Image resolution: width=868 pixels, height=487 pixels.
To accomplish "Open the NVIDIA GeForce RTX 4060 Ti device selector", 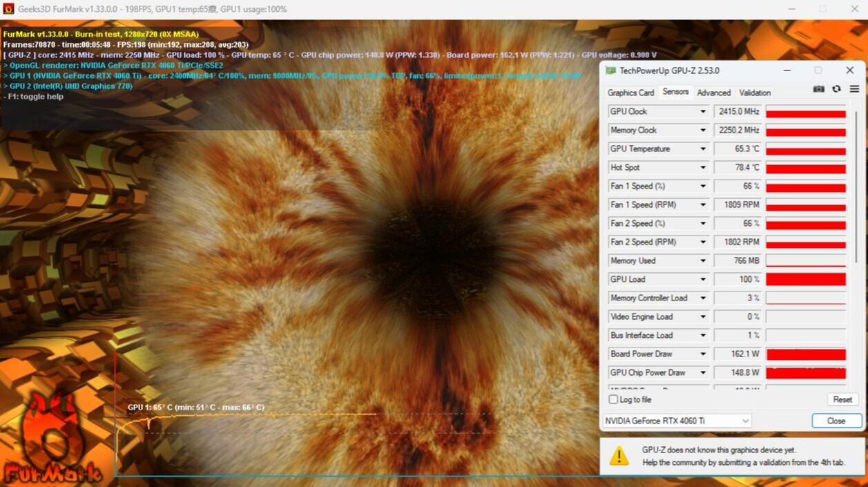I will click(677, 421).
